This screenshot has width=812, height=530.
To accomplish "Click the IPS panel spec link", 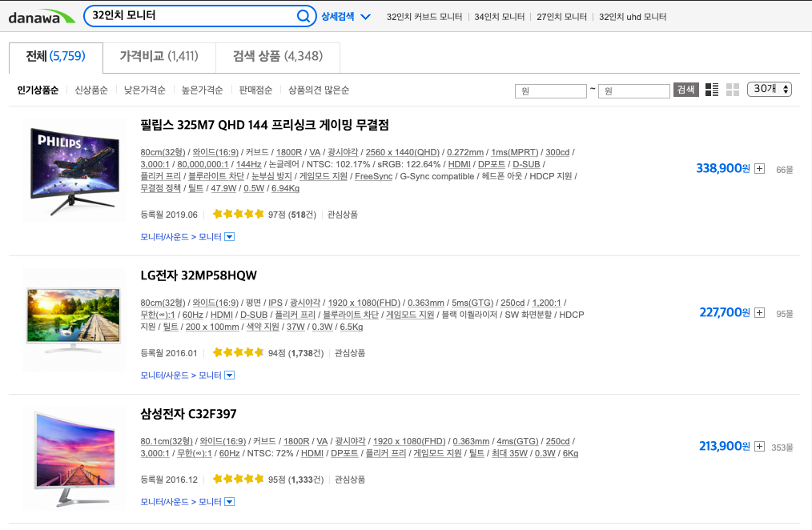I will click(275, 303).
